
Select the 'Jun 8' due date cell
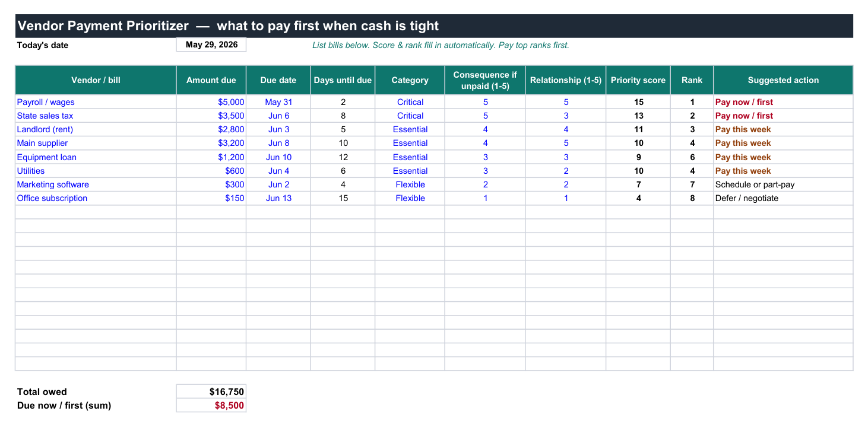278,143
